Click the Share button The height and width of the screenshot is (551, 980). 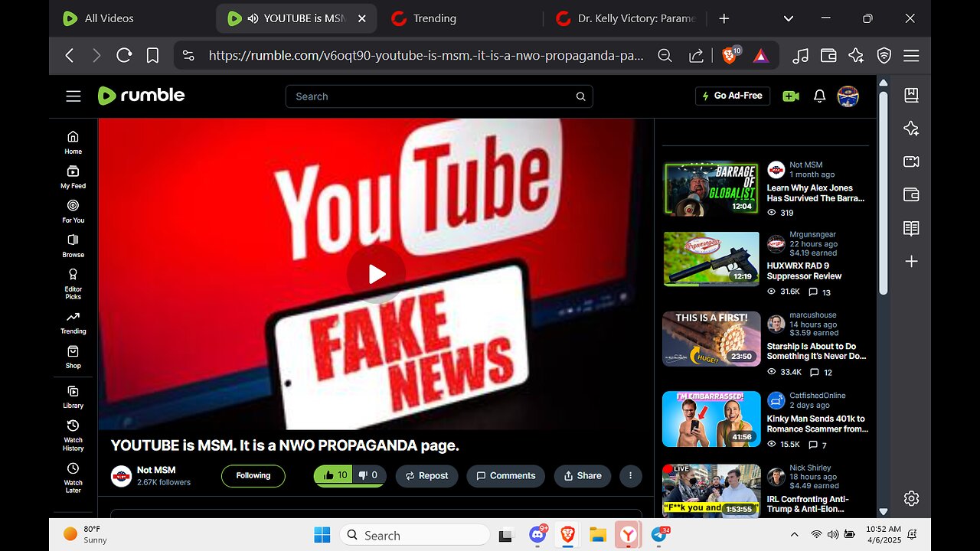[583, 476]
